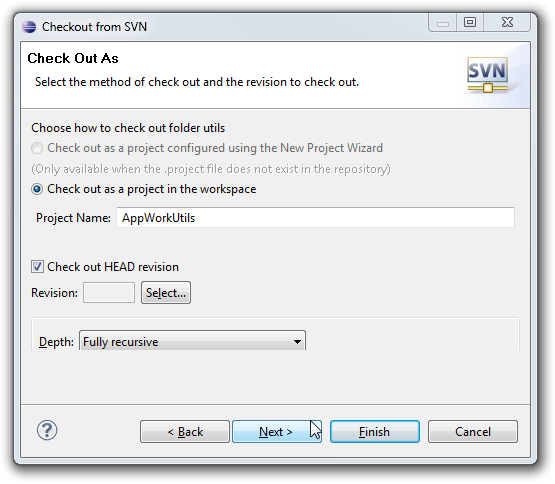Cancel the checkout wizard
Viewport: 555px width, 484px height.
[x=473, y=432]
